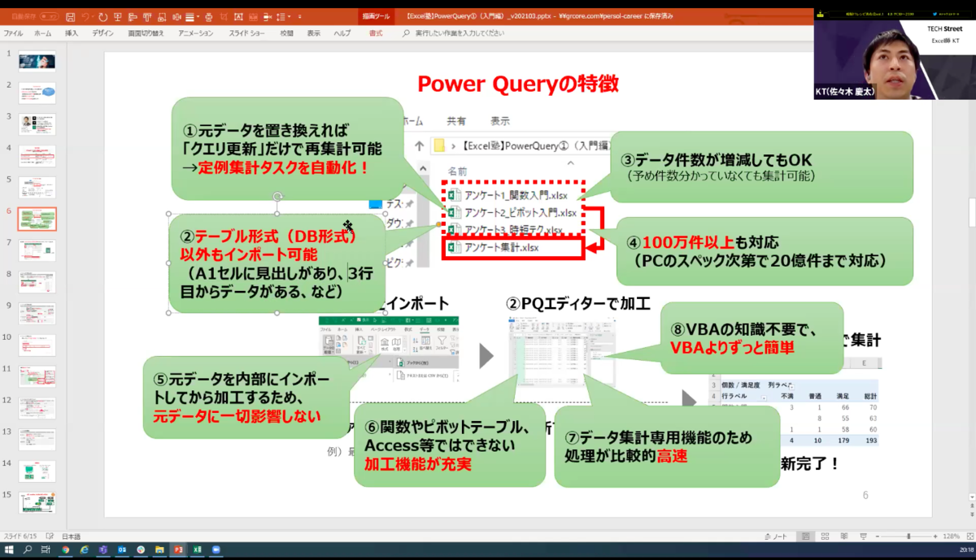This screenshot has width=976, height=560.
Task: Select slide 7 thumbnail
Action: [x=37, y=250]
